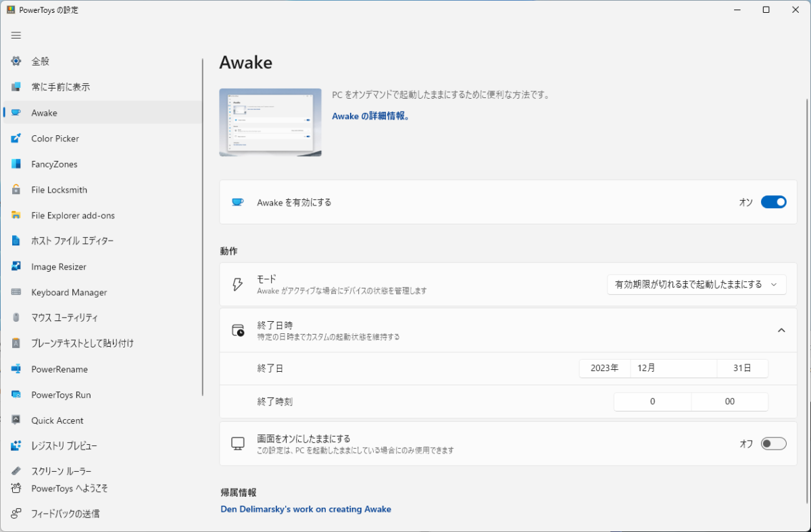The width and height of the screenshot is (811, 532).
Task: Open the モード dropdown
Action: pos(697,285)
